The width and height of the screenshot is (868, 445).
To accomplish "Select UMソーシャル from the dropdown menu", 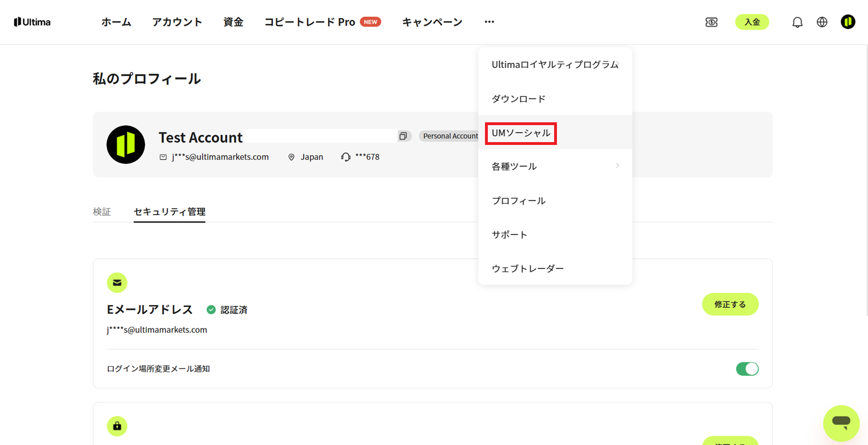I will (521, 133).
